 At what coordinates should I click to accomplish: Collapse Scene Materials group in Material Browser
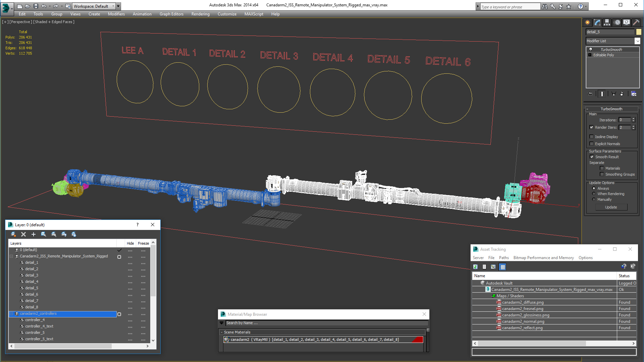222,332
